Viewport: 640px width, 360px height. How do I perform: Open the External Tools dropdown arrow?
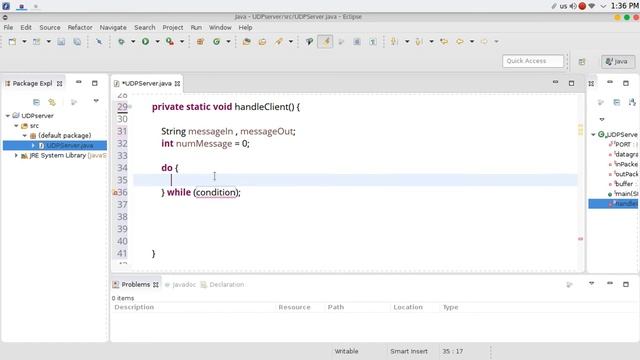coord(182,42)
